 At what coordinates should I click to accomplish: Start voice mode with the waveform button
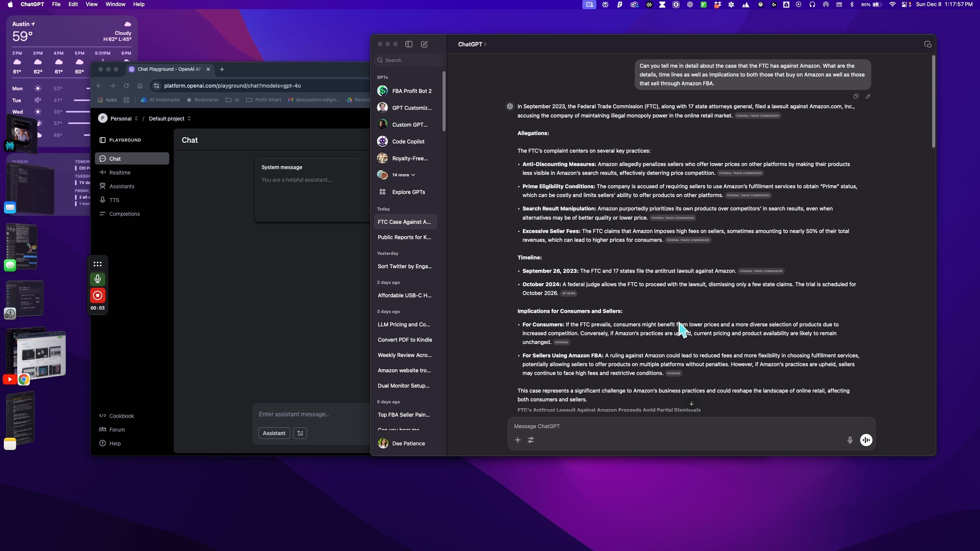866,440
